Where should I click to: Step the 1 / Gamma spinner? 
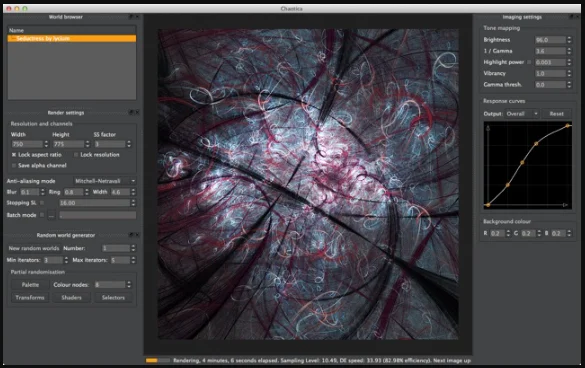tap(569, 51)
